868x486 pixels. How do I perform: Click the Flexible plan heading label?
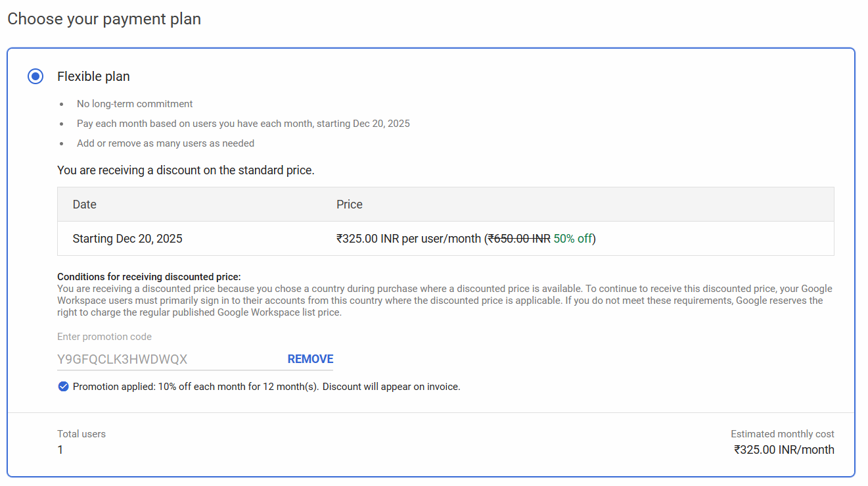[x=93, y=76]
